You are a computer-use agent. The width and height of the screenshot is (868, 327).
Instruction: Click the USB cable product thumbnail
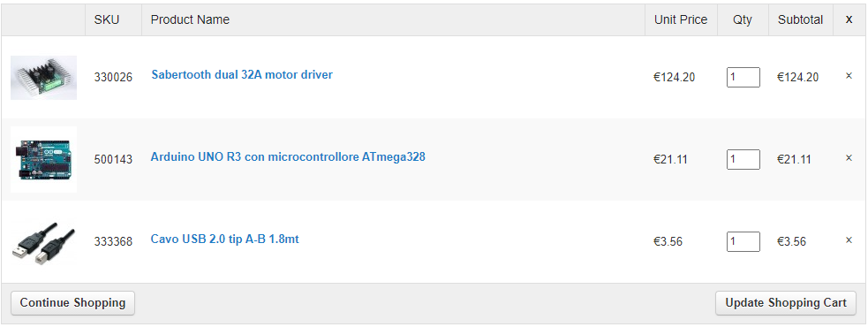coord(44,241)
